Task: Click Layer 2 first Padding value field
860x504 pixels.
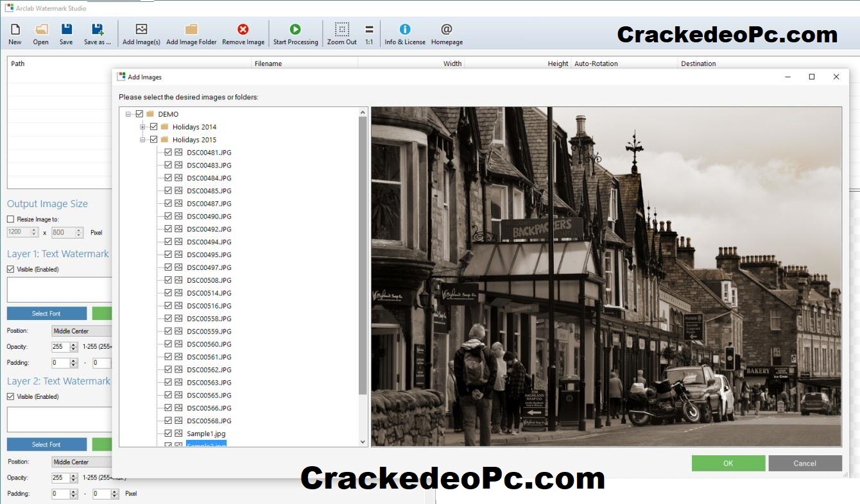Action: [60, 494]
